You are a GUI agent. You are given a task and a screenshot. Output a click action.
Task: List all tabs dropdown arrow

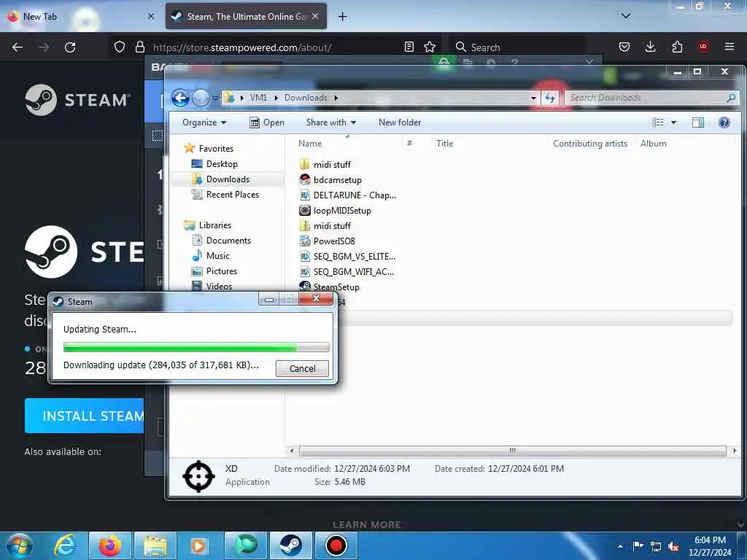point(625,16)
